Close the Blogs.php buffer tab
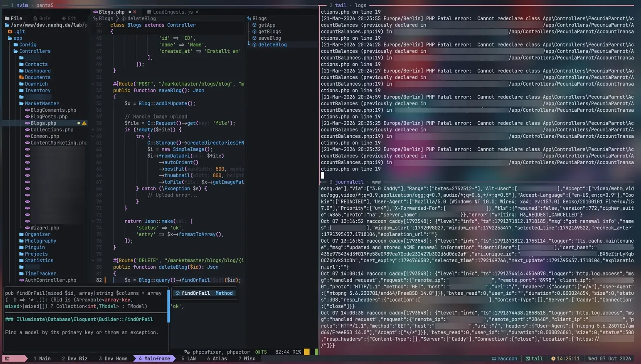641x364 pixels. pyautogui.click(x=135, y=12)
